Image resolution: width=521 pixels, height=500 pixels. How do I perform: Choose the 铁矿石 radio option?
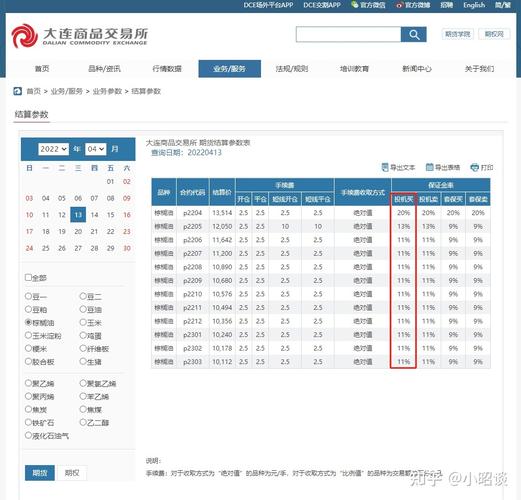click(28, 422)
